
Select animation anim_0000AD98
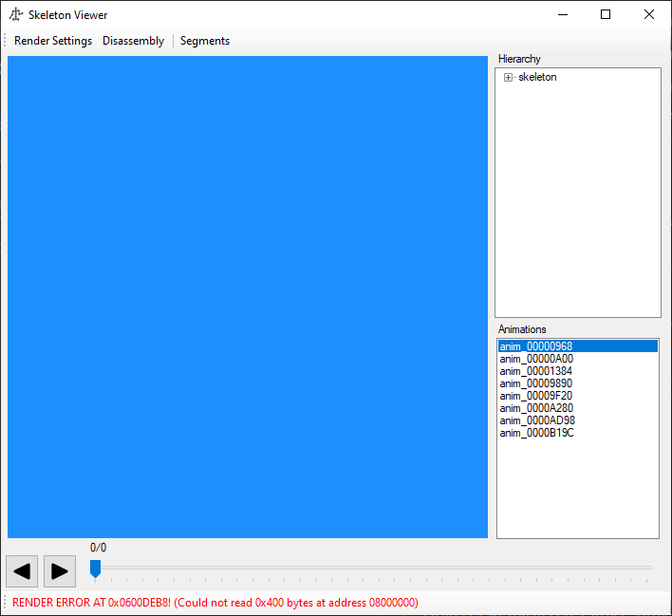pyautogui.click(x=537, y=420)
